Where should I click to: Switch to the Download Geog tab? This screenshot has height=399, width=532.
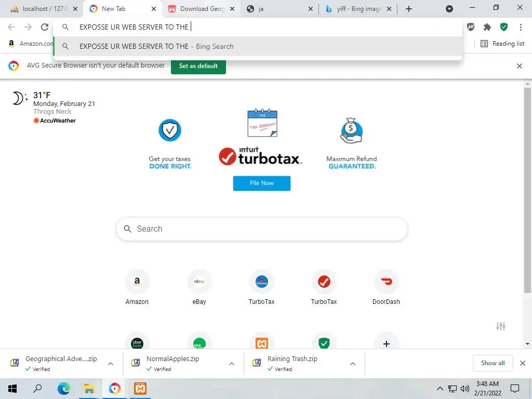tap(202, 9)
